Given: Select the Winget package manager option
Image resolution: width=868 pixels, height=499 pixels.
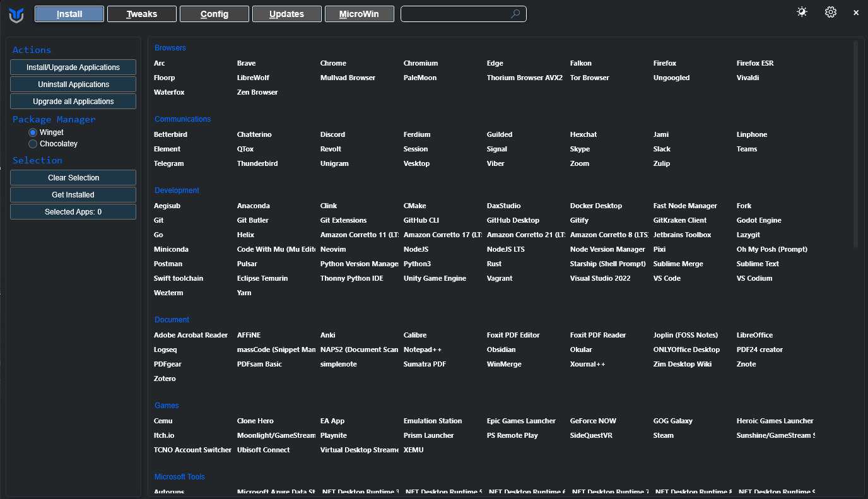Looking at the screenshot, I should [x=33, y=132].
